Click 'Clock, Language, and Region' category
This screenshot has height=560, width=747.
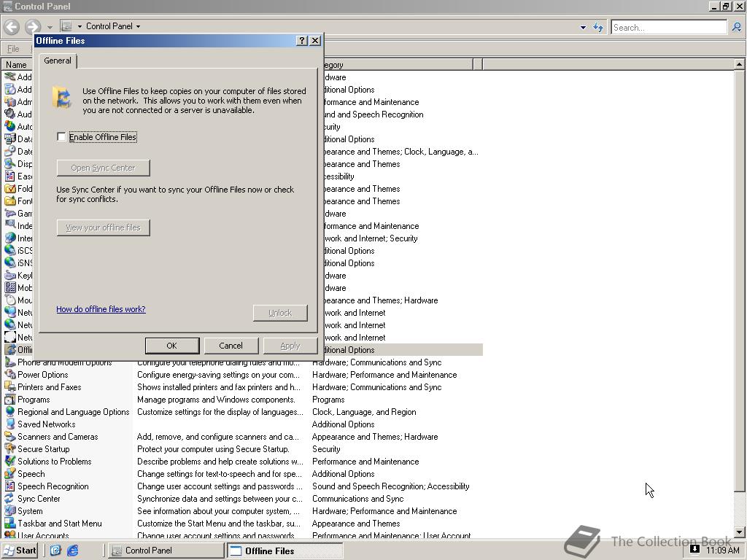click(364, 412)
